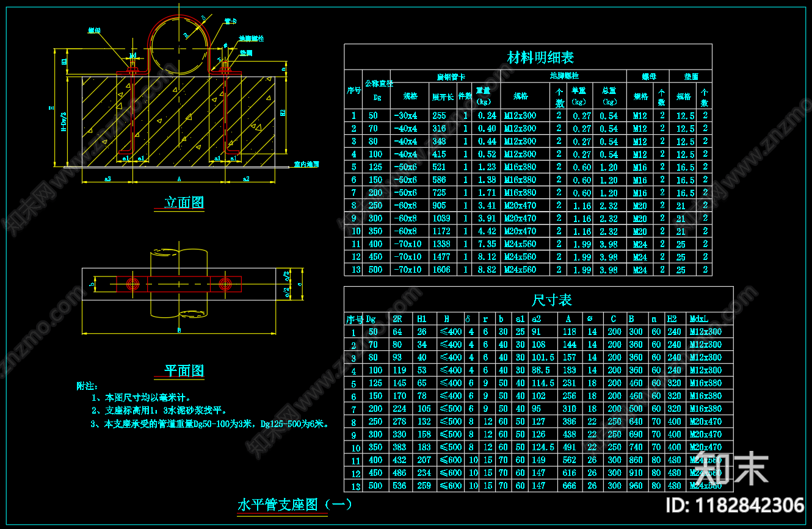Click the 尺寸表 table title
The width and height of the screenshot is (812, 529).
click(x=552, y=300)
